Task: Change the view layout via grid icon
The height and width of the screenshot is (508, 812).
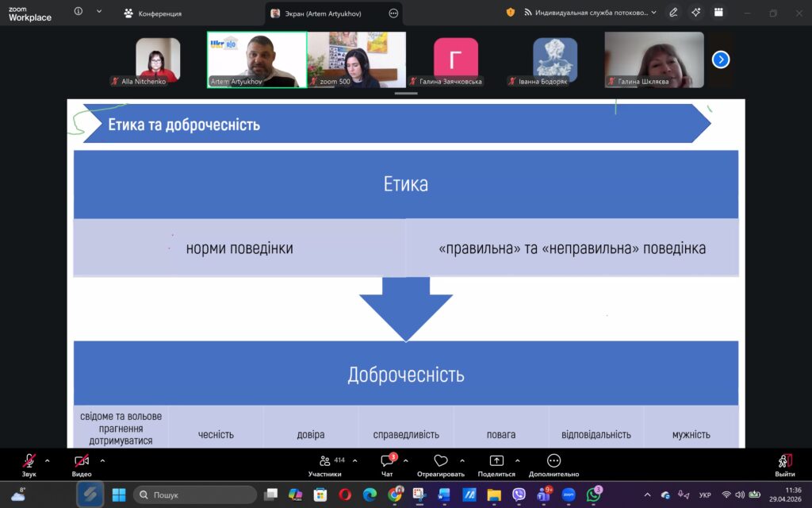Action: point(718,13)
